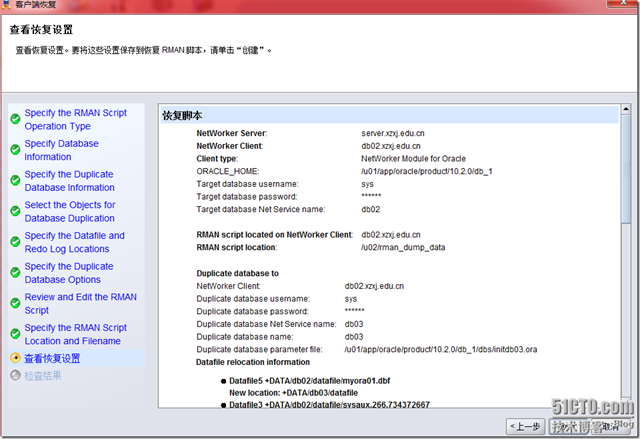Click NetWorker Server value server.xzxj.edu.cn
Viewport: 640px width, 439px height.
[393, 133]
